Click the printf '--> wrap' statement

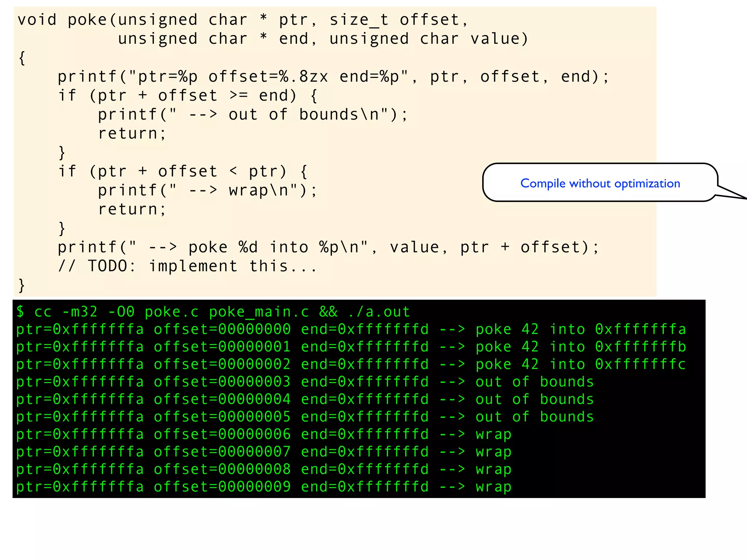(207, 191)
